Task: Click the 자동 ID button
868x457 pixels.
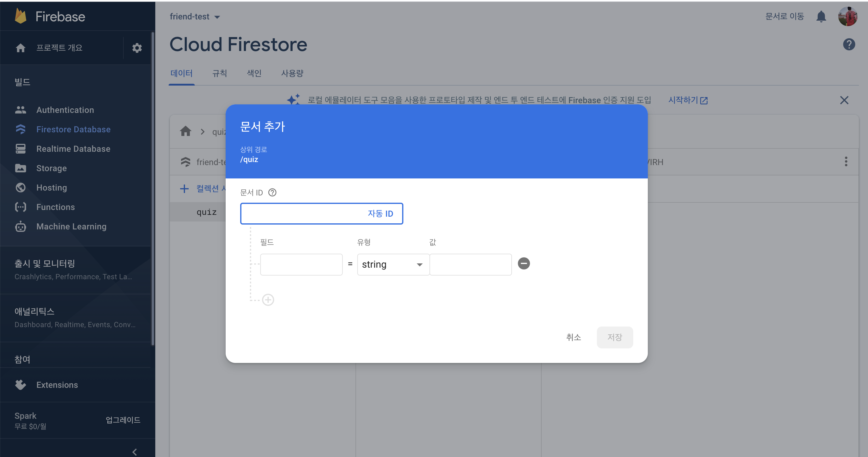Action: coord(380,214)
